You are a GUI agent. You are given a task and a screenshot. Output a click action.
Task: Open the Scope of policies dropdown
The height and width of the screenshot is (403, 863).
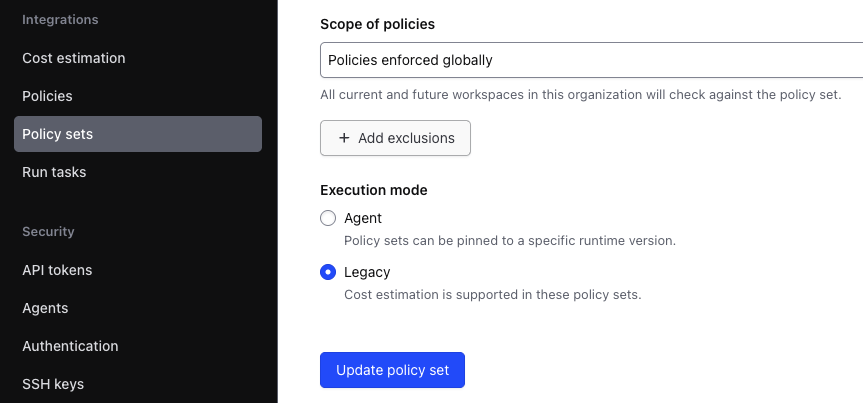[590, 60]
